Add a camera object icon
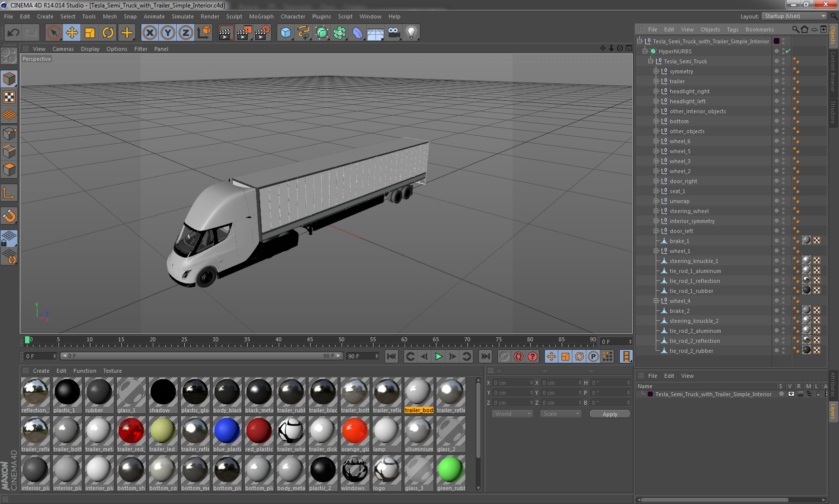Screen dimensions: 839x504 tap(394, 33)
